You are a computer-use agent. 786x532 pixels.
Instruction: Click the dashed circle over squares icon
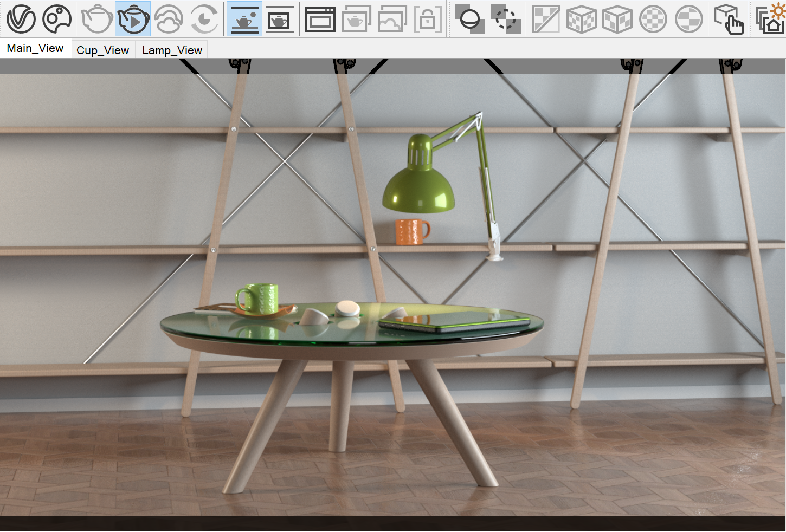click(x=506, y=19)
